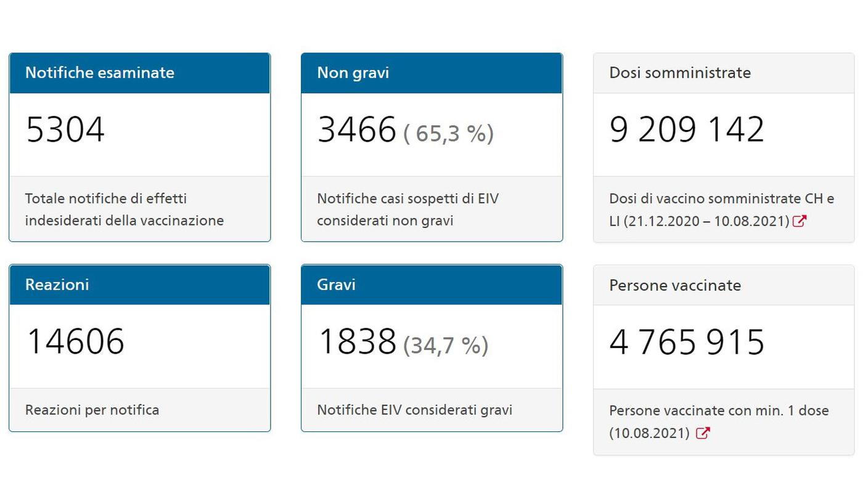Screen dimensions: 868x488
Task: Click the Gravi card header
Action: click(431, 285)
